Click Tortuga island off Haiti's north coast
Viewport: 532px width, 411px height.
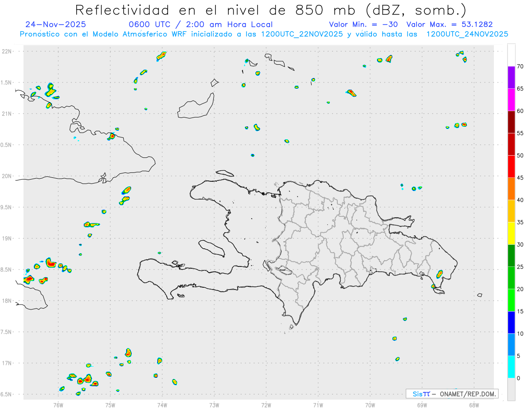pyautogui.click(x=225, y=173)
